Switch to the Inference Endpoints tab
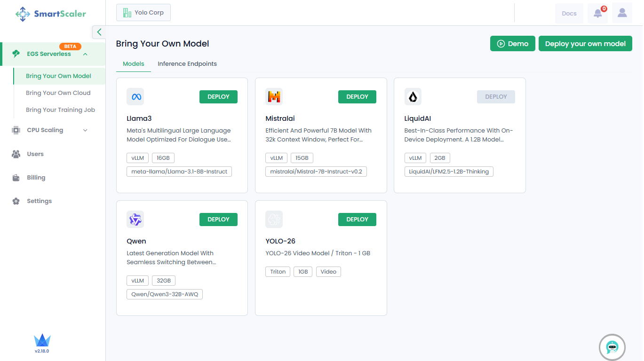The image size is (644, 361). click(x=187, y=64)
